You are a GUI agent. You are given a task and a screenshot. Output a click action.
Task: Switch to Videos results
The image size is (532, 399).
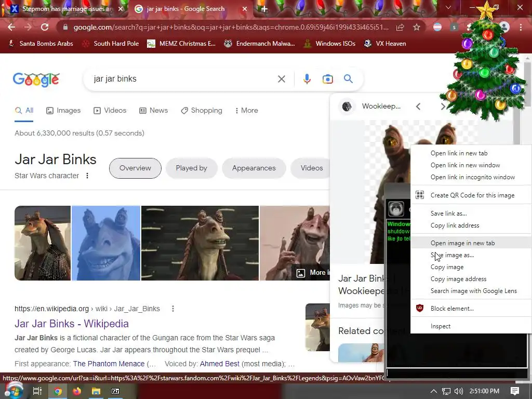pyautogui.click(x=110, y=111)
